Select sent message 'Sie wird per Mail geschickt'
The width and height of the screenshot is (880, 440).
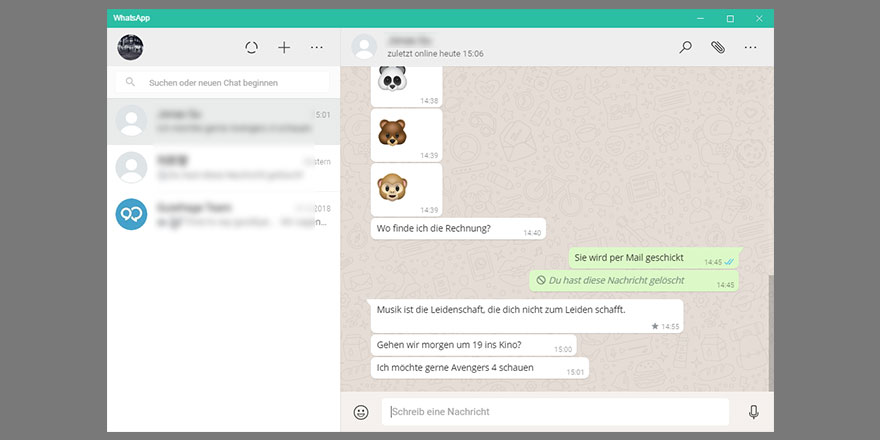point(654,258)
